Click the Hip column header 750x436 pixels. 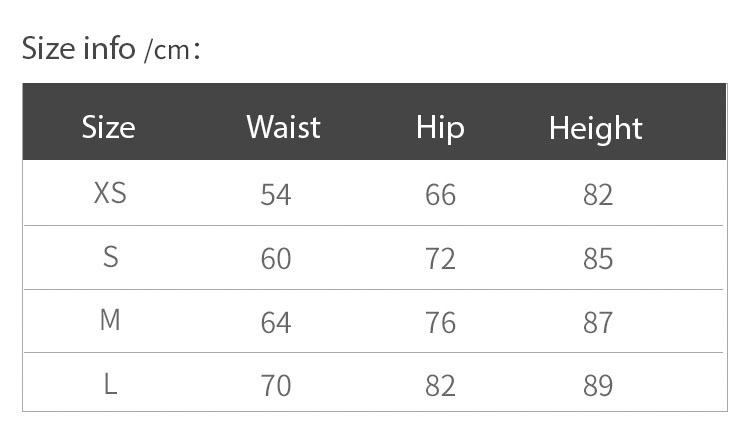click(440, 129)
